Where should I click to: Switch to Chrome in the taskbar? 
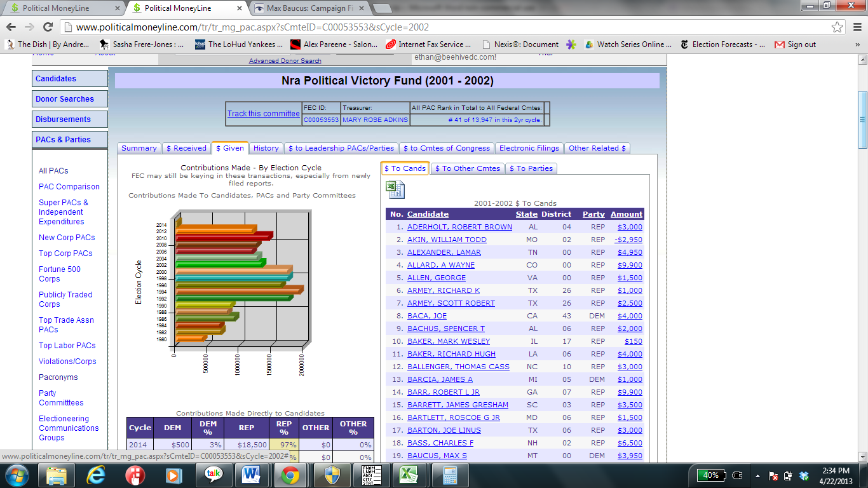coord(290,475)
